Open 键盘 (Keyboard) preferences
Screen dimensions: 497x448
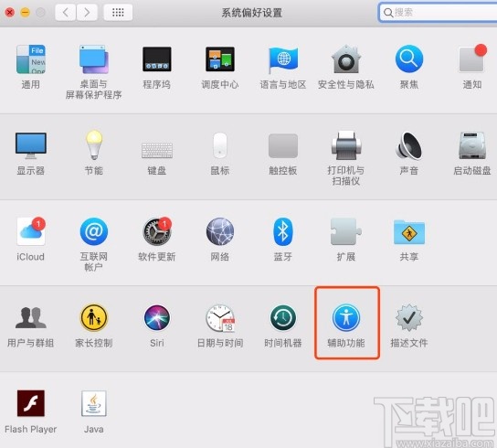click(x=156, y=150)
